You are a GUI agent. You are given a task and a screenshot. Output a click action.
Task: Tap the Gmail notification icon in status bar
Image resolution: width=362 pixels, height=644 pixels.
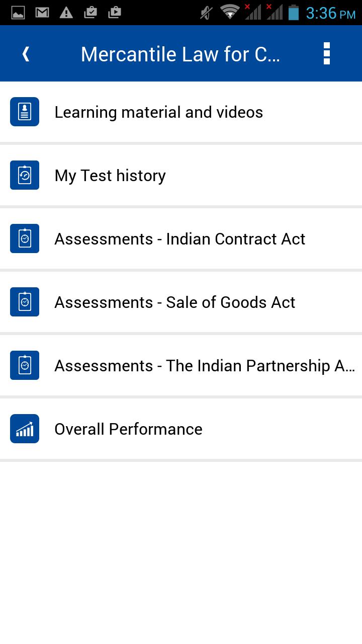tap(42, 13)
